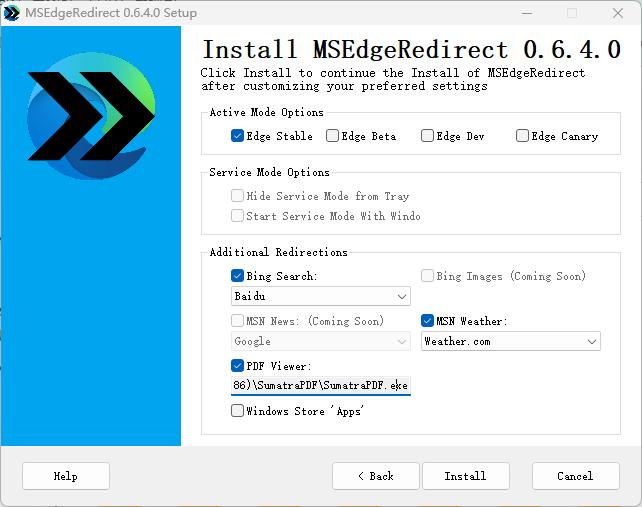Close the Setup window
Screen dimensions: 642x507
[x=618, y=13]
